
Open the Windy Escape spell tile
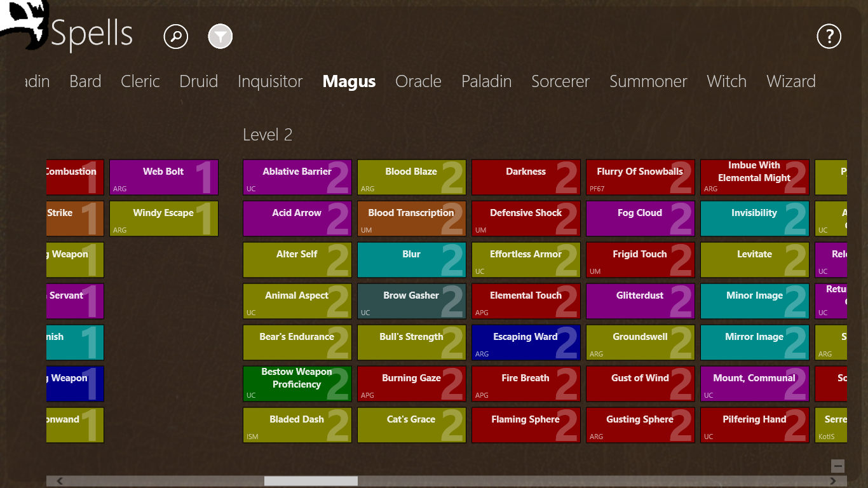pyautogui.click(x=164, y=219)
